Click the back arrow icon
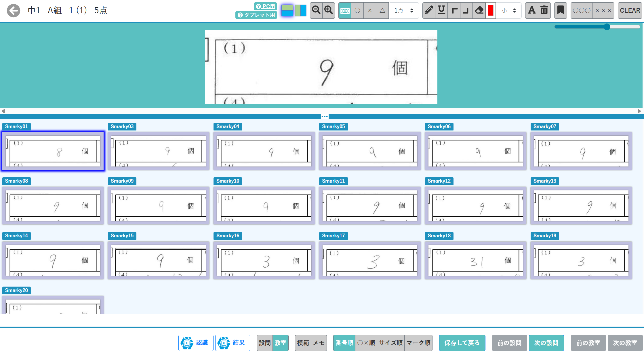The image size is (644, 356). 14,11
